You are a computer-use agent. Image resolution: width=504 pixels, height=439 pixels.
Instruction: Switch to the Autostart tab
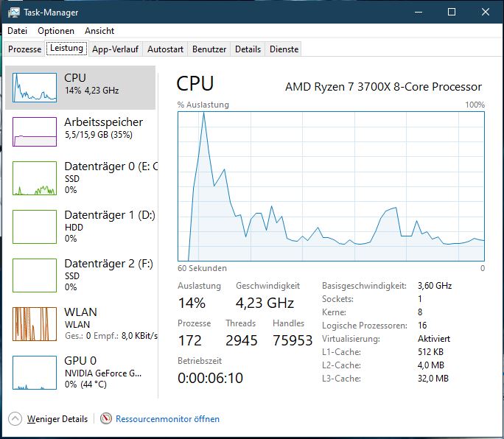[x=165, y=49]
